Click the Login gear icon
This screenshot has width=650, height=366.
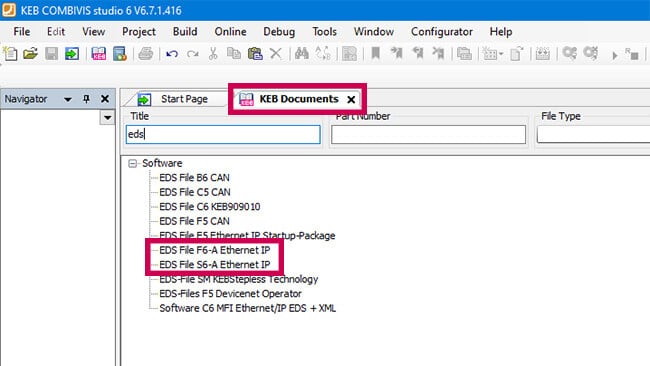pos(570,54)
